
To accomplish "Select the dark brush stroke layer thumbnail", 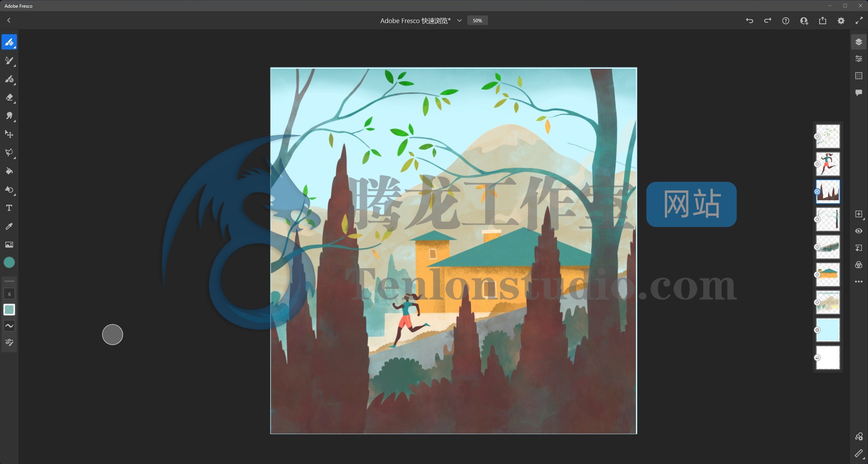I will point(828,247).
